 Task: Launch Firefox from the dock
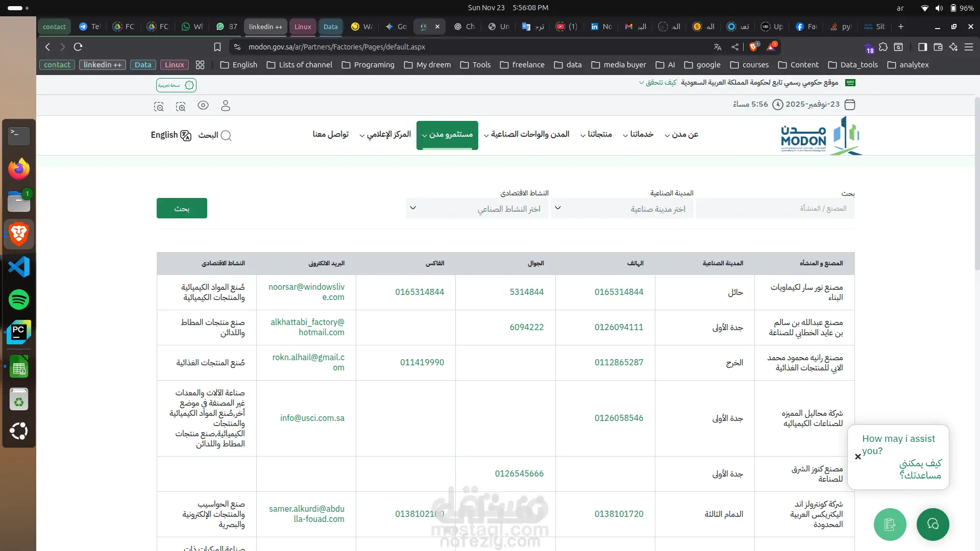pyautogui.click(x=19, y=169)
